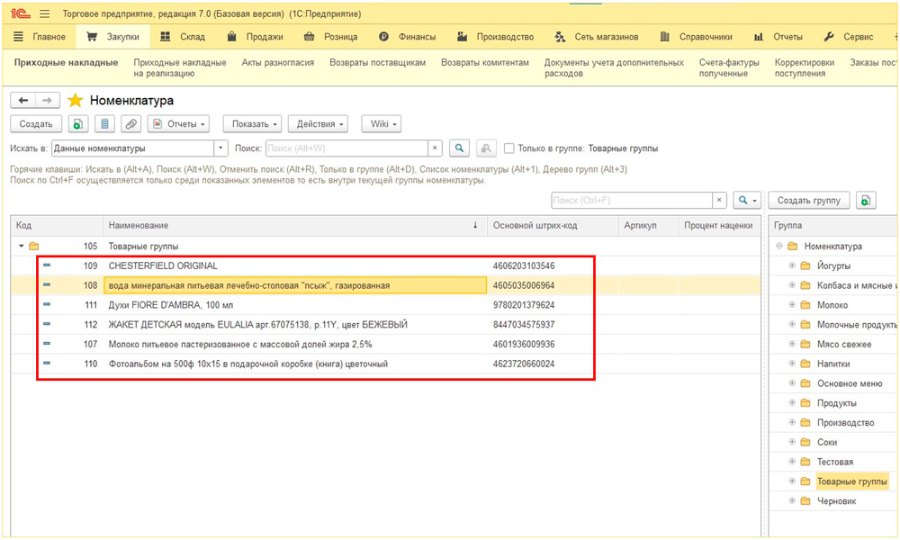Click the row icon of Духи FIORE D'AMBRA
The image size is (900, 540).
coord(46,304)
